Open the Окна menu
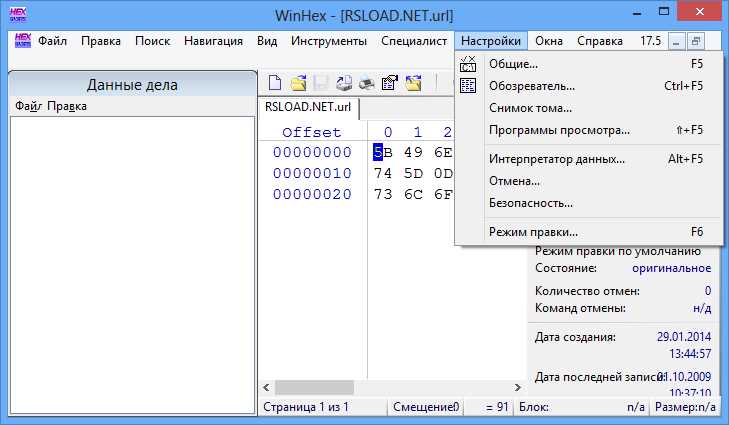This screenshot has width=729, height=425. click(x=549, y=41)
